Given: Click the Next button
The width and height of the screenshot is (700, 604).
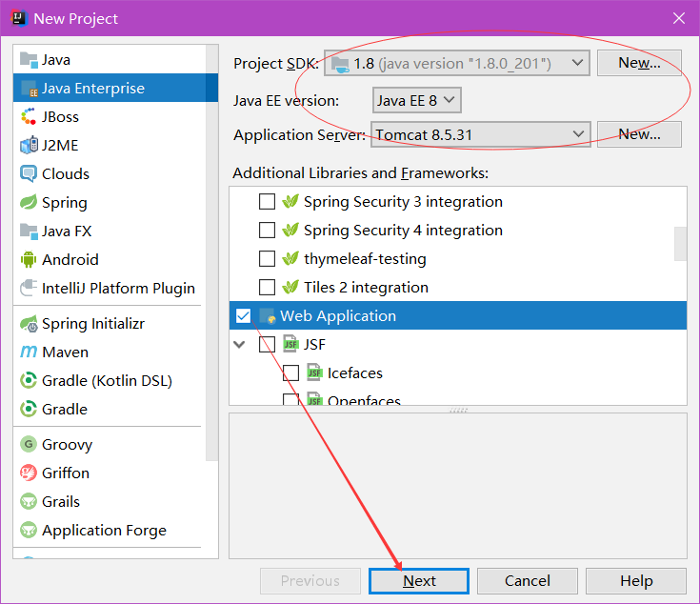Looking at the screenshot, I should (x=419, y=581).
